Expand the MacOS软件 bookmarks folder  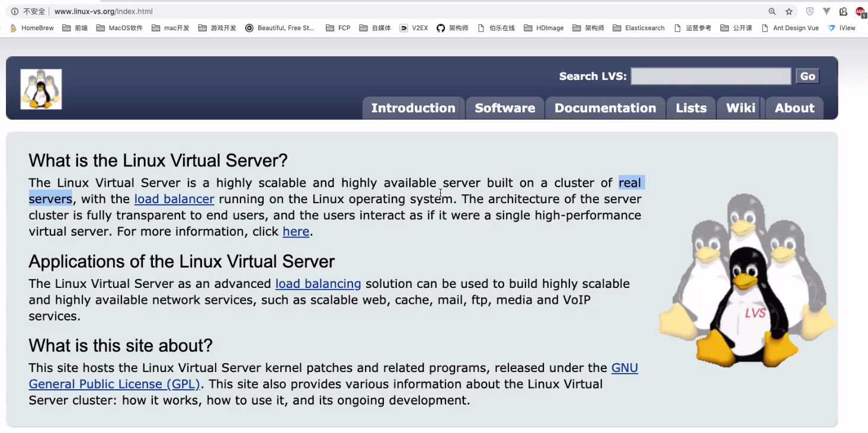119,28
